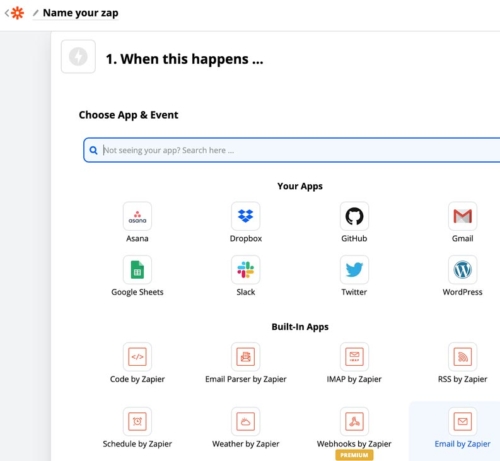This screenshot has width=500, height=461.
Task: Select the Gmail app icon
Action: (x=463, y=216)
